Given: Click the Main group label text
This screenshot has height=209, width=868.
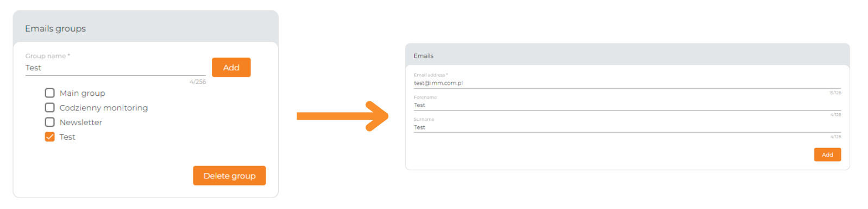Looking at the screenshot, I should (83, 93).
